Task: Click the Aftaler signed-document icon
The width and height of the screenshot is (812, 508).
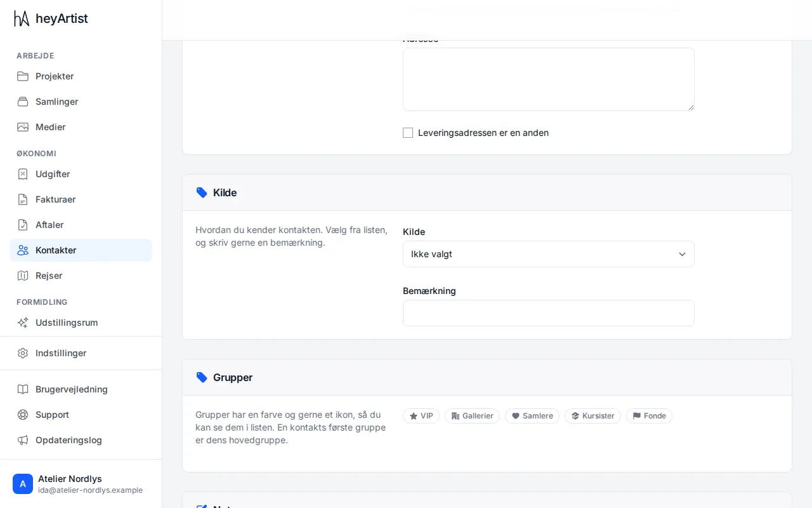Action: 23,225
